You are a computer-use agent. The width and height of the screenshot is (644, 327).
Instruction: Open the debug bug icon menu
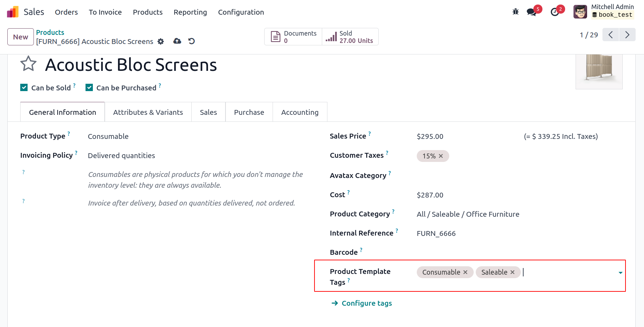(x=516, y=12)
